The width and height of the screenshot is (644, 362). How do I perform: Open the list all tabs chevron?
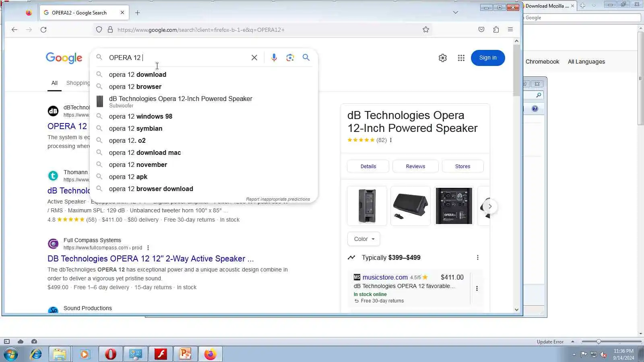point(456,12)
